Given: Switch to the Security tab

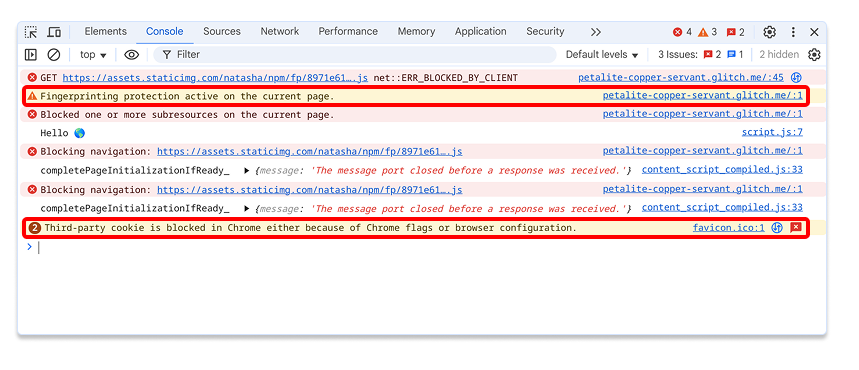Looking at the screenshot, I should pos(545,32).
